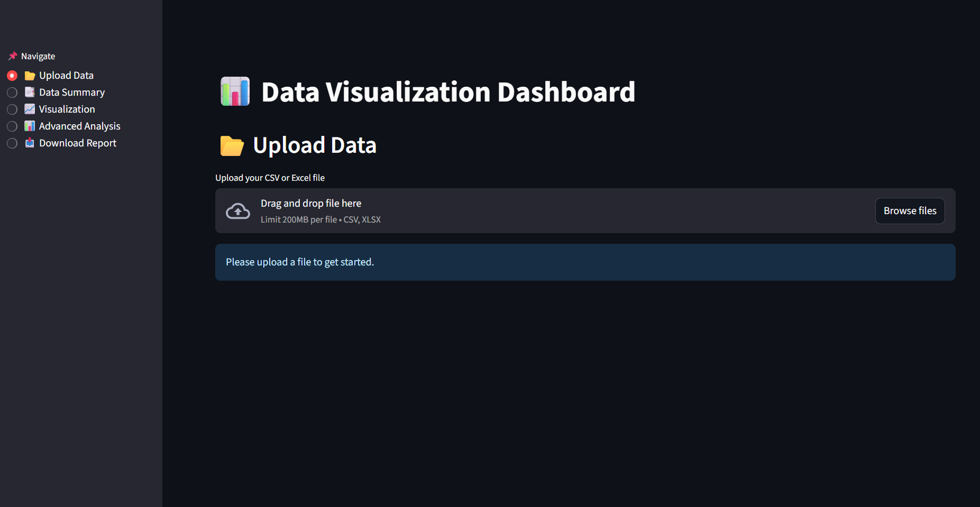The image size is (980, 507).
Task: Click the Download Report text in sidebar
Action: (x=78, y=143)
